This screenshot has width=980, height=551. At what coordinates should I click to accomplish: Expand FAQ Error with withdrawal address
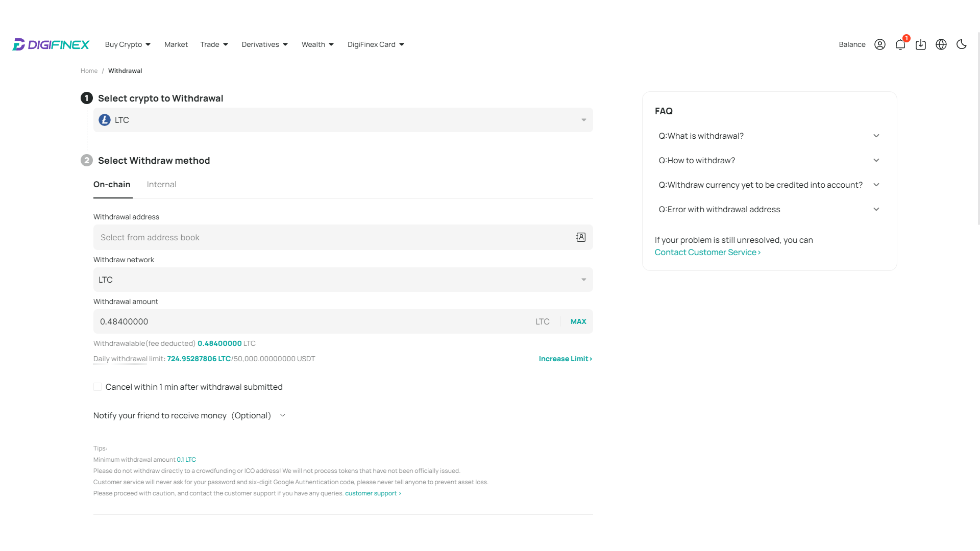click(x=768, y=209)
